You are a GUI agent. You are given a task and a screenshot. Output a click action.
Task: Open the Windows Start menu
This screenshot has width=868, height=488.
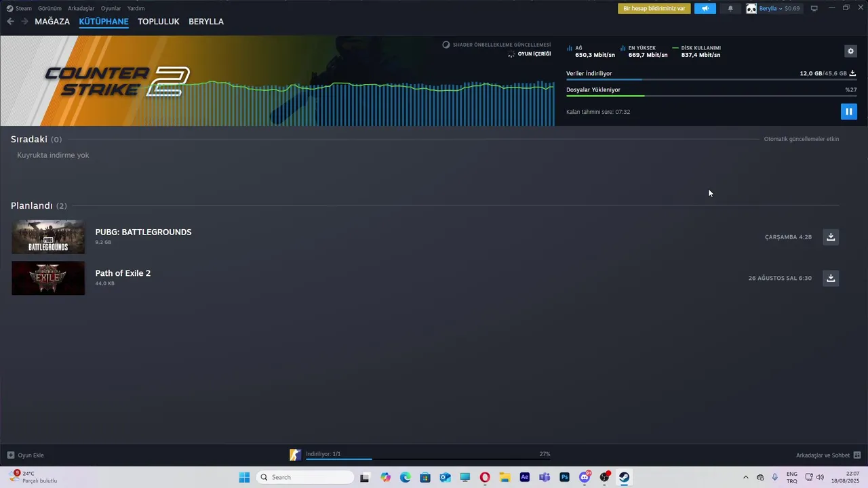point(244,477)
